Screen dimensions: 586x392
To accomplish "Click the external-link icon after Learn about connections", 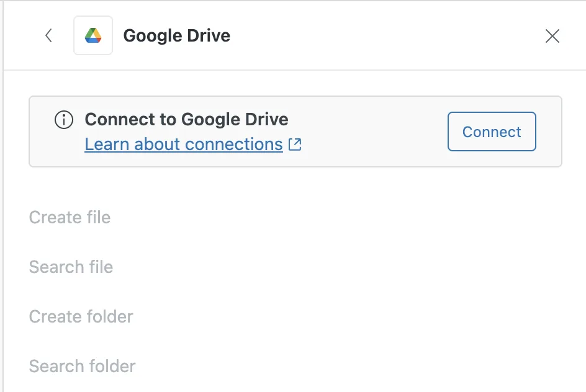I will click(x=295, y=145).
